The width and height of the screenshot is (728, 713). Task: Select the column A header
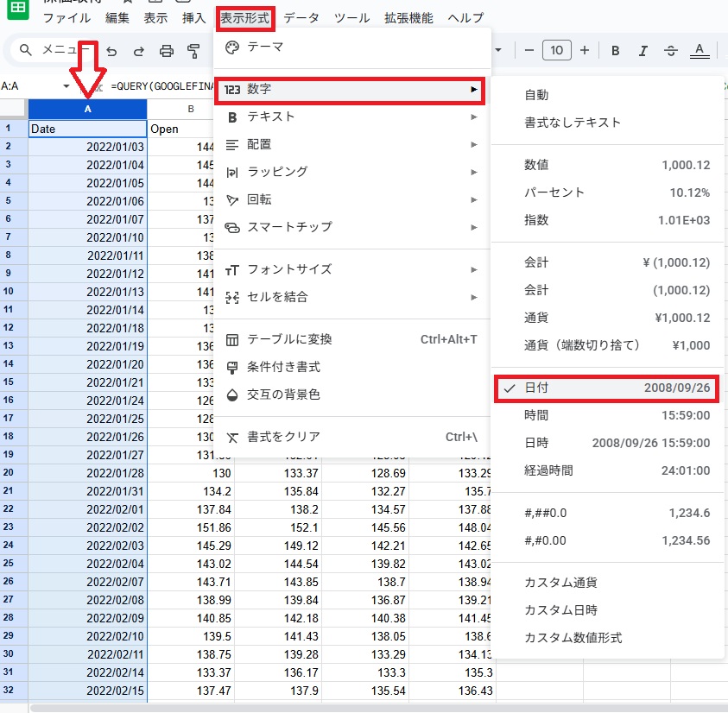pos(87,109)
